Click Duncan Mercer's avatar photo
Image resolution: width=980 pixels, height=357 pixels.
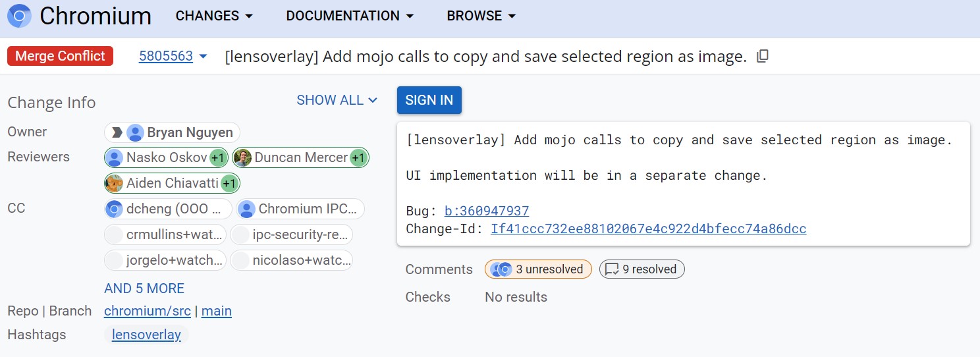coord(242,157)
